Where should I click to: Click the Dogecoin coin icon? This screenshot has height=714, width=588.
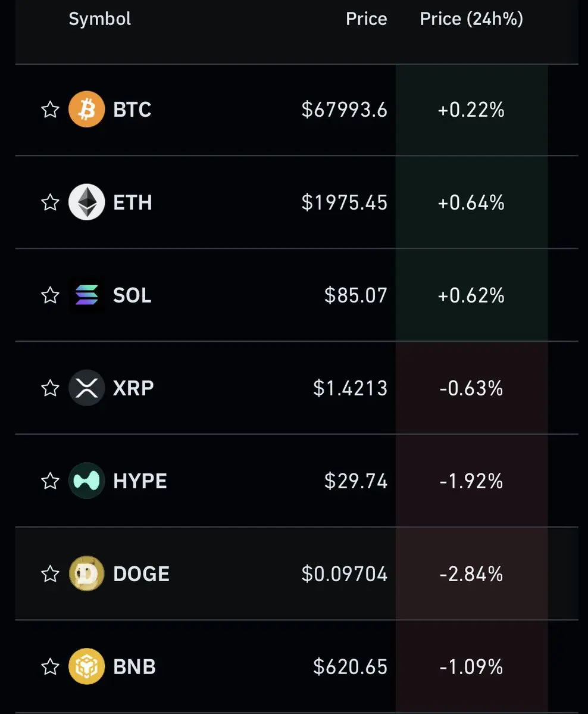pyautogui.click(x=86, y=573)
